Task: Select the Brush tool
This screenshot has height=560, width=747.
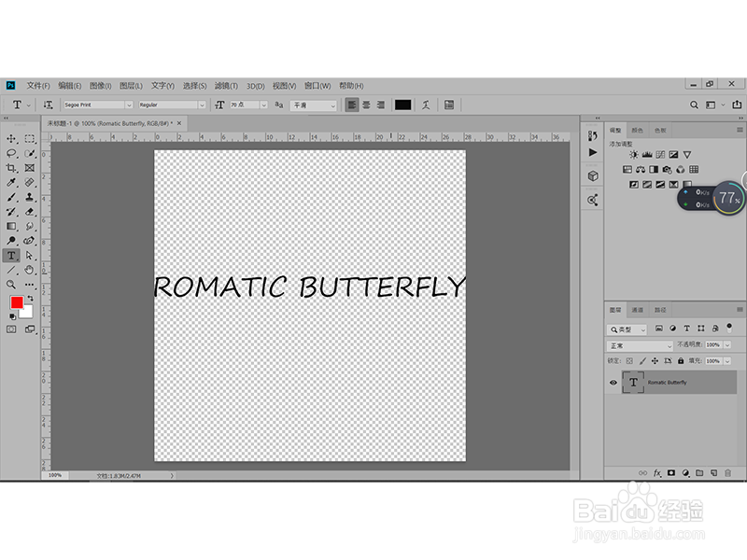Action: (x=11, y=197)
